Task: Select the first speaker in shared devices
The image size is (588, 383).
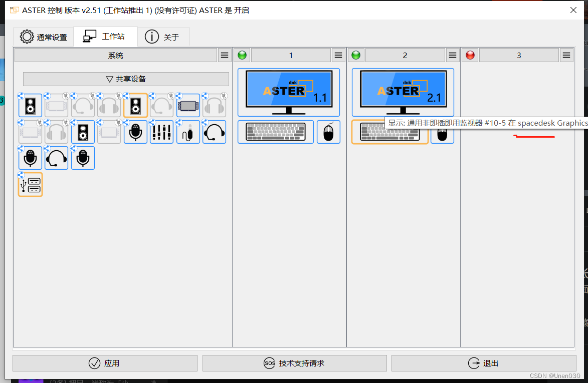Action: (x=31, y=106)
